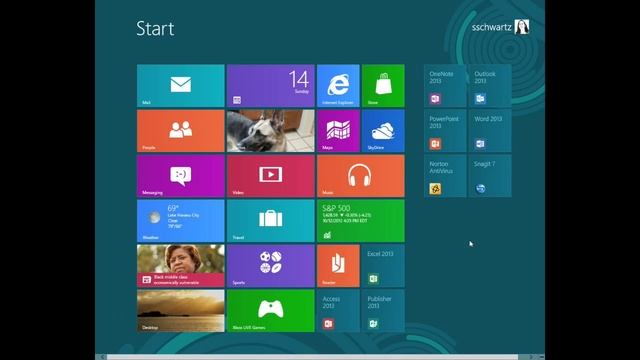
Task: Open the Reader tile
Action: click(x=338, y=266)
